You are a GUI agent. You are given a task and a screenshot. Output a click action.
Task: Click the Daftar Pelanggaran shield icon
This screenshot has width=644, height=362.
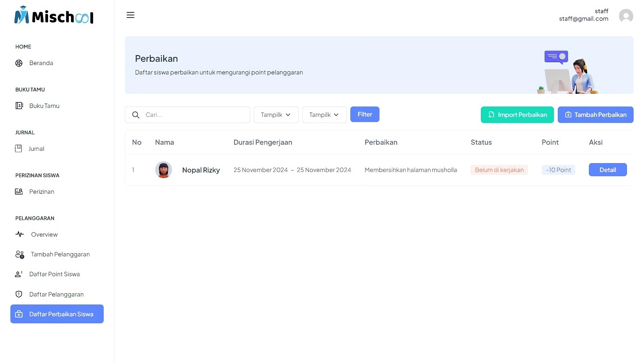[19, 294]
